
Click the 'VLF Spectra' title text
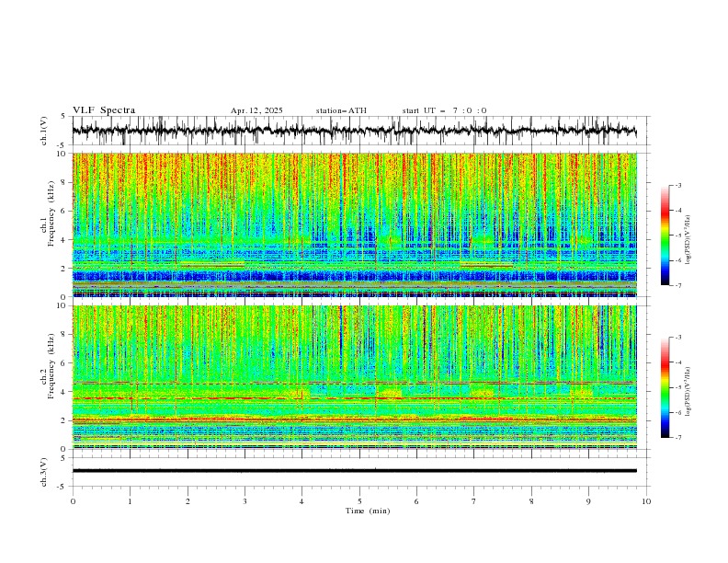[104, 110]
